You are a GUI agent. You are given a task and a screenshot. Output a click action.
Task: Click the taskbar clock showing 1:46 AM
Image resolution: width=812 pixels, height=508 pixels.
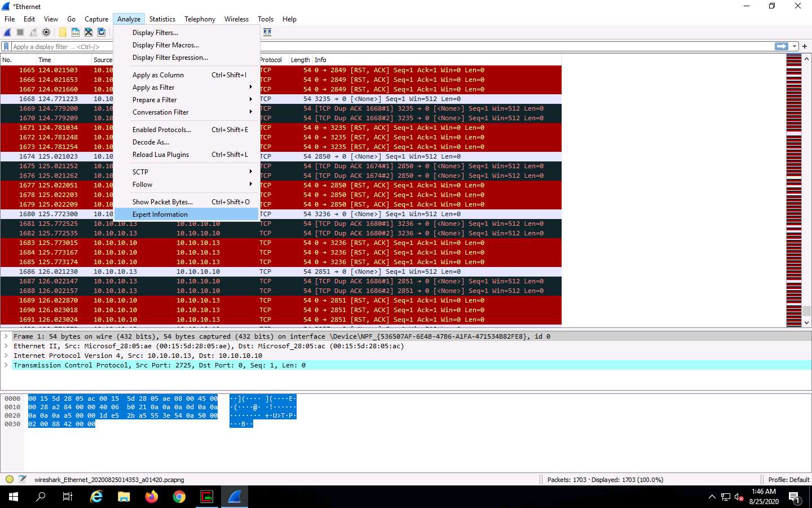[764, 497]
